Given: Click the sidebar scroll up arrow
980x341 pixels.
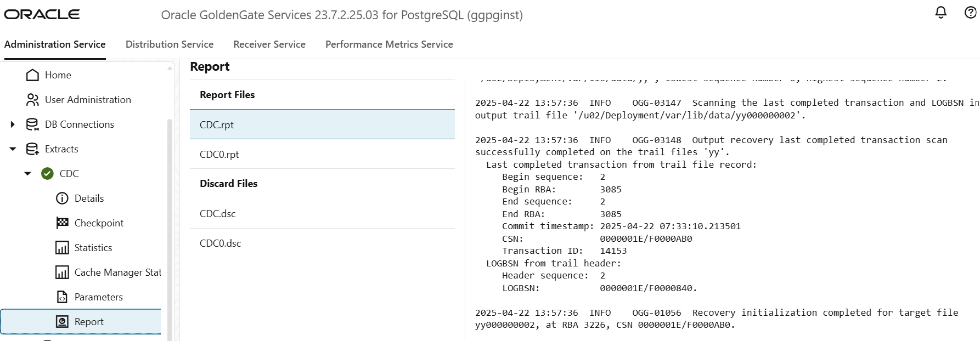Looking at the screenshot, I should (x=170, y=68).
